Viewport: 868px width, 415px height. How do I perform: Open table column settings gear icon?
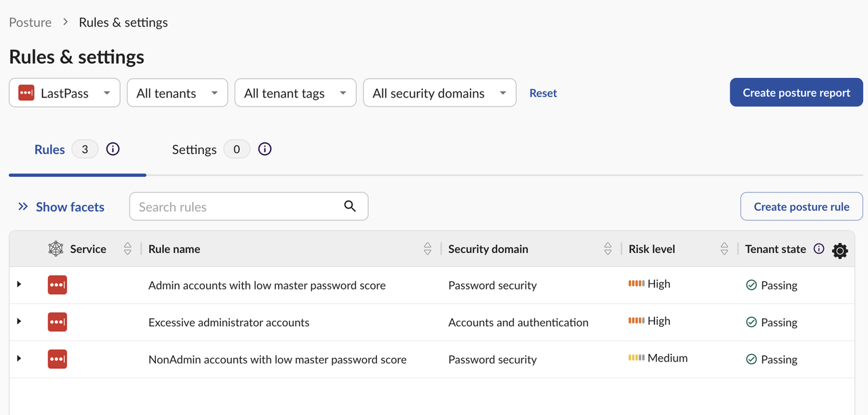point(840,251)
